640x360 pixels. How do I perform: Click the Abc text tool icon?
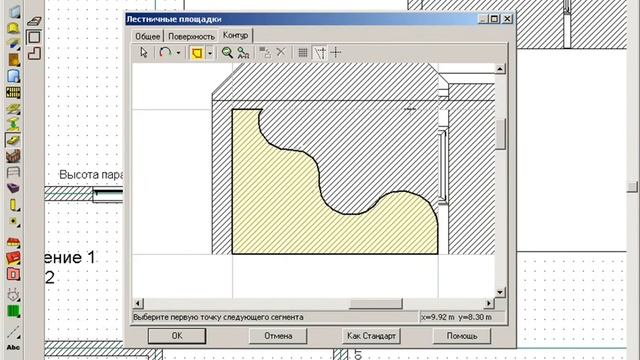pos(13,348)
